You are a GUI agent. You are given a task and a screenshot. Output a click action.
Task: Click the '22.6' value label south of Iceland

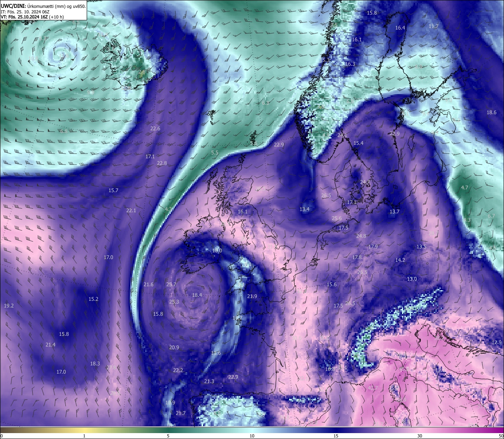click(x=155, y=128)
